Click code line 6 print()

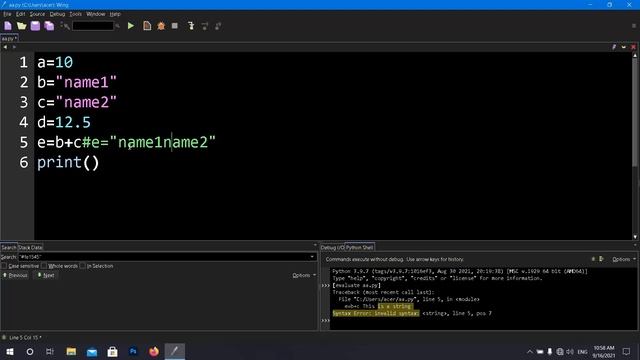(x=68, y=162)
